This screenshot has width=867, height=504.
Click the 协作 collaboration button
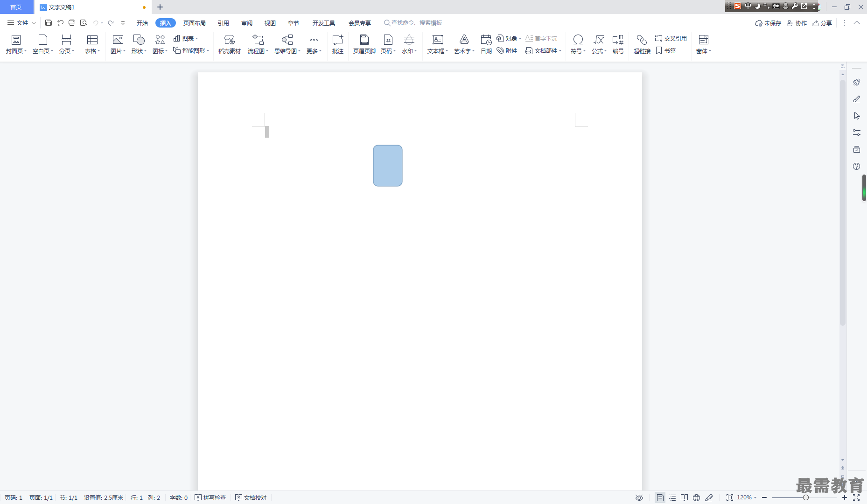pos(797,23)
